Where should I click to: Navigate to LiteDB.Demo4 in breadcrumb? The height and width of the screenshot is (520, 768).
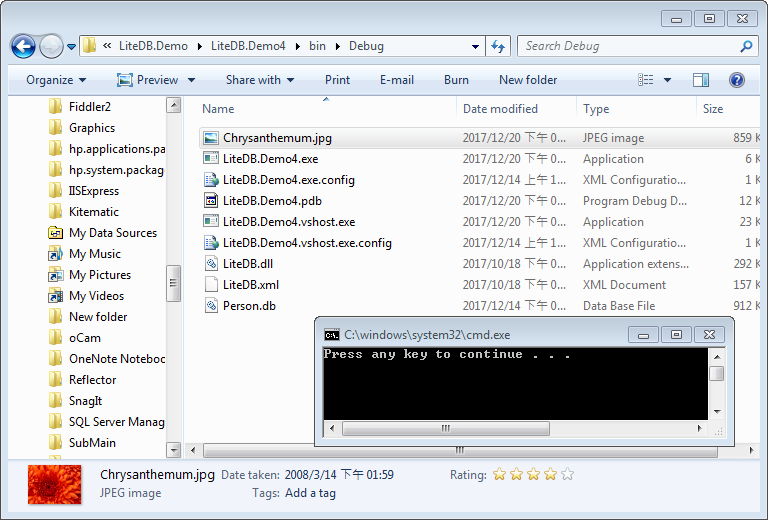(x=248, y=46)
